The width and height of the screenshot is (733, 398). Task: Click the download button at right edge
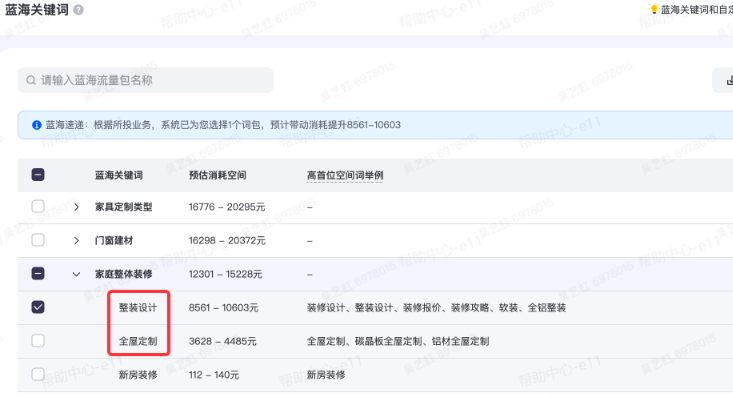point(724,80)
